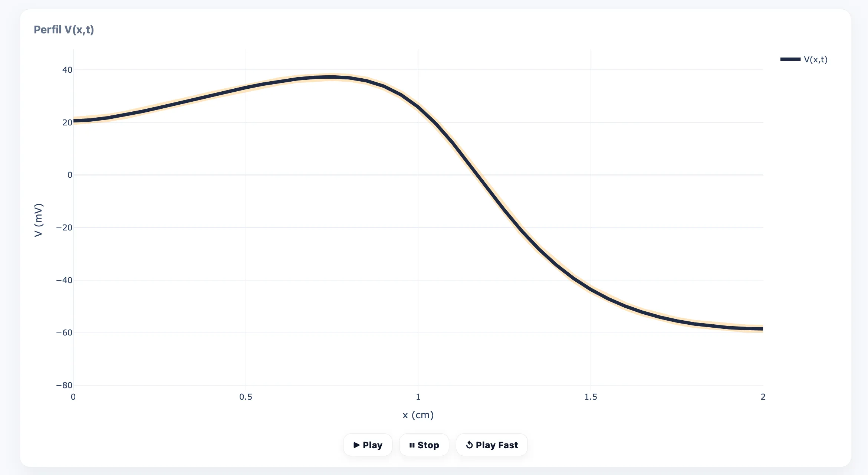
Task: Click the 40 tick label on the y-axis
Action: pyautogui.click(x=67, y=70)
